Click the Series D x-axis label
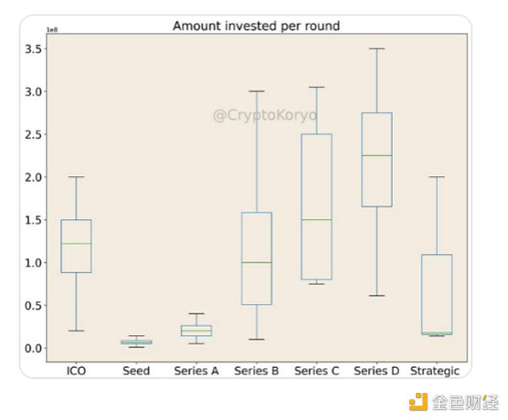The height and width of the screenshot is (420, 508). pos(376,371)
